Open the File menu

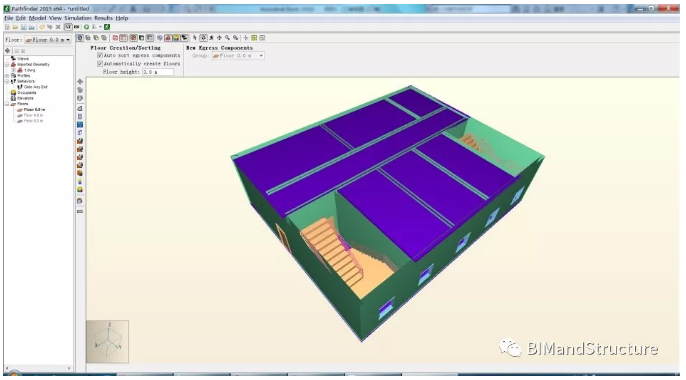(8, 18)
